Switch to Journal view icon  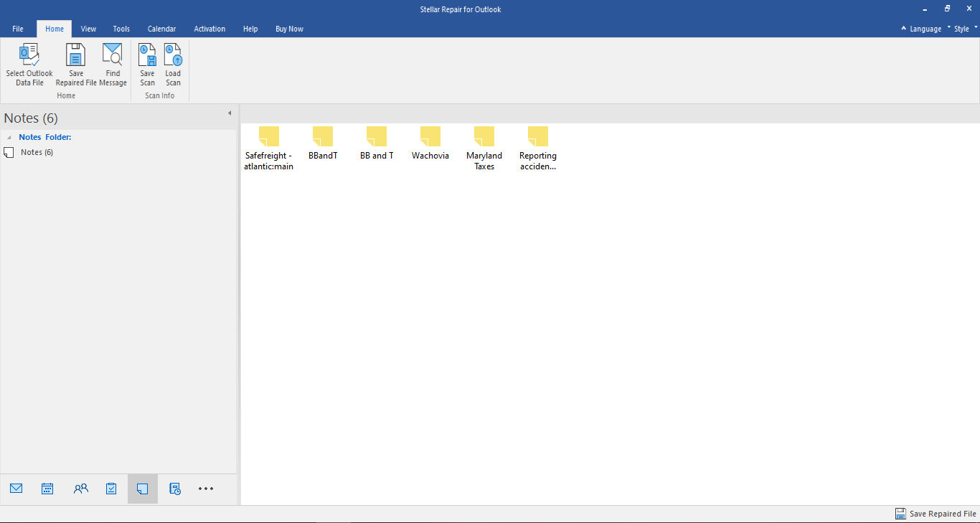pyautogui.click(x=174, y=489)
